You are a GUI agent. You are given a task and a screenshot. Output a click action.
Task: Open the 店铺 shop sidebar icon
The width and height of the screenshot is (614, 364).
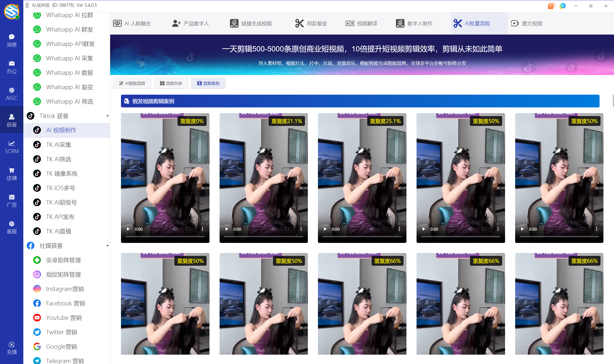[12, 174]
